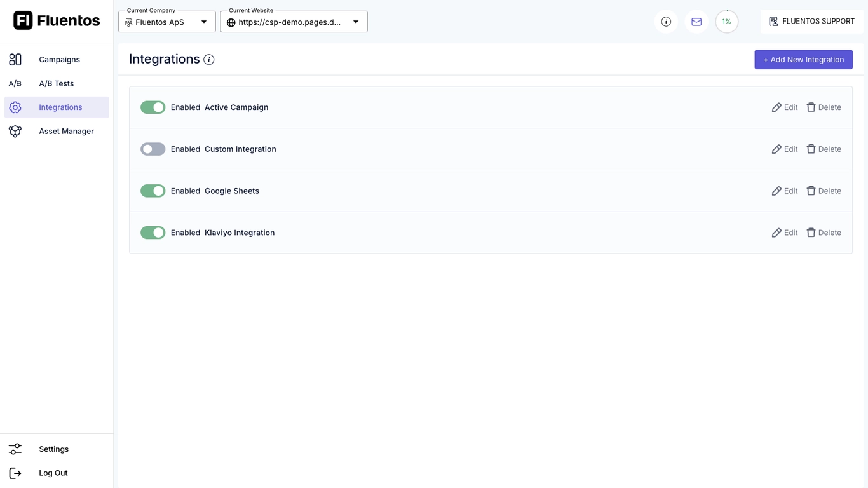Click the globe icon in website selector

231,22
